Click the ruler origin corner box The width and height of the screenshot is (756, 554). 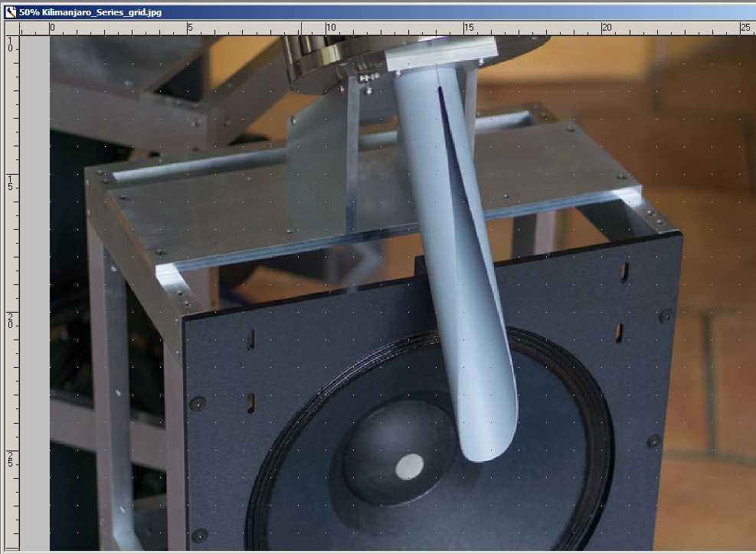coord(12,28)
